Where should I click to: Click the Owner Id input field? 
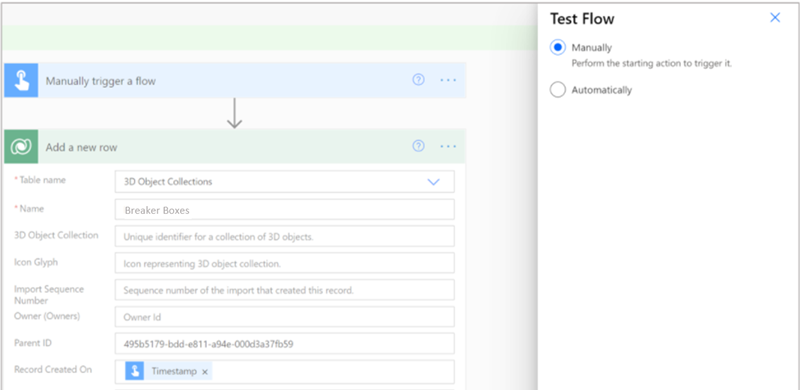coord(285,317)
